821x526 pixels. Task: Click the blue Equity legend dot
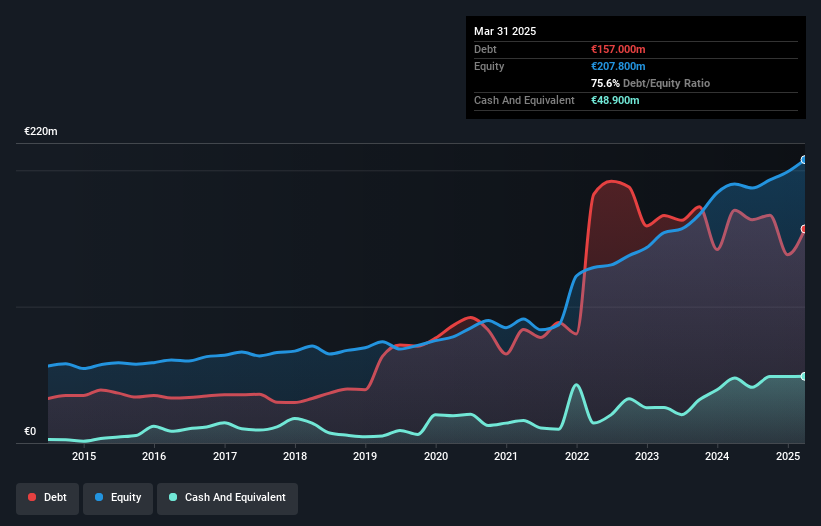pyautogui.click(x=99, y=497)
